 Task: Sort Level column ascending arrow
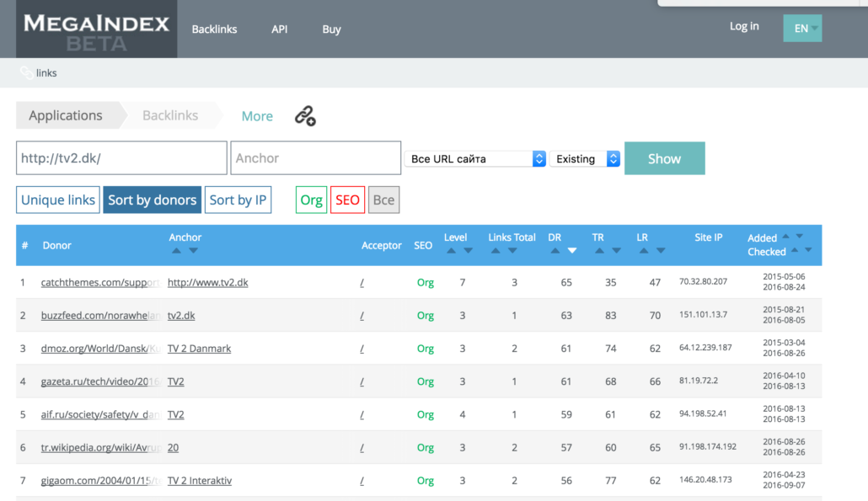(451, 251)
